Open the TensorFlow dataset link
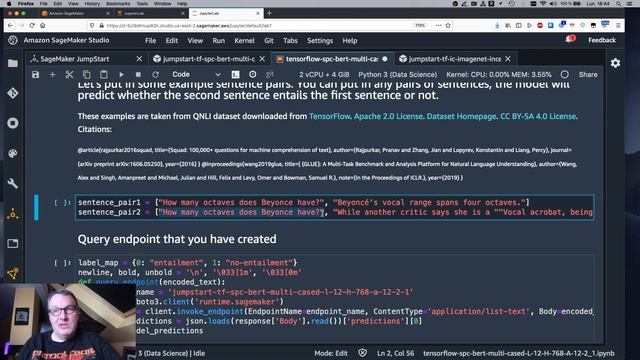Screen dimensions: 640x360 coord(329,116)
